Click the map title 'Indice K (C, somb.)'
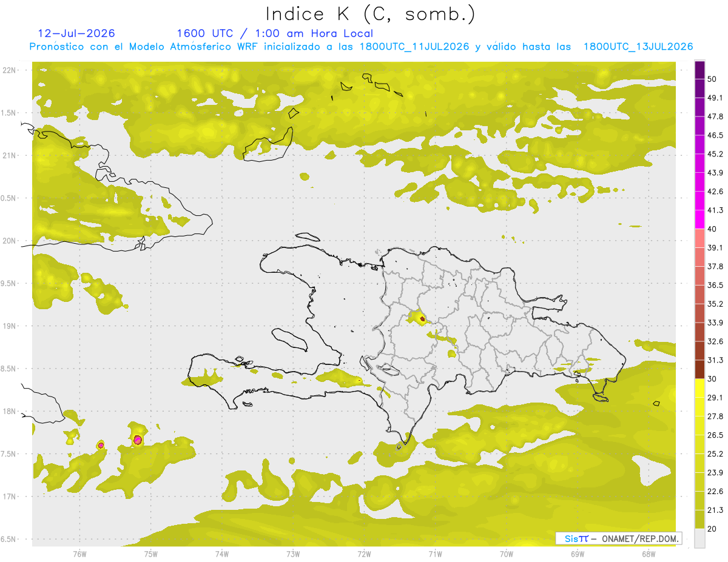Screen dimensions: 728x562 371,14
